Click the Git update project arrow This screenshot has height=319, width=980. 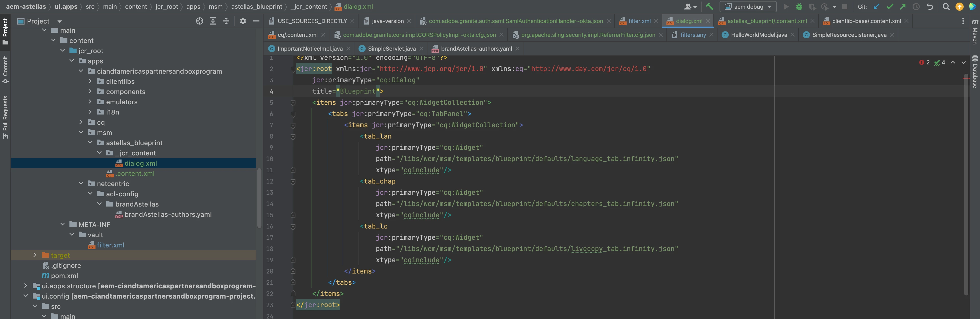(877, 7)
